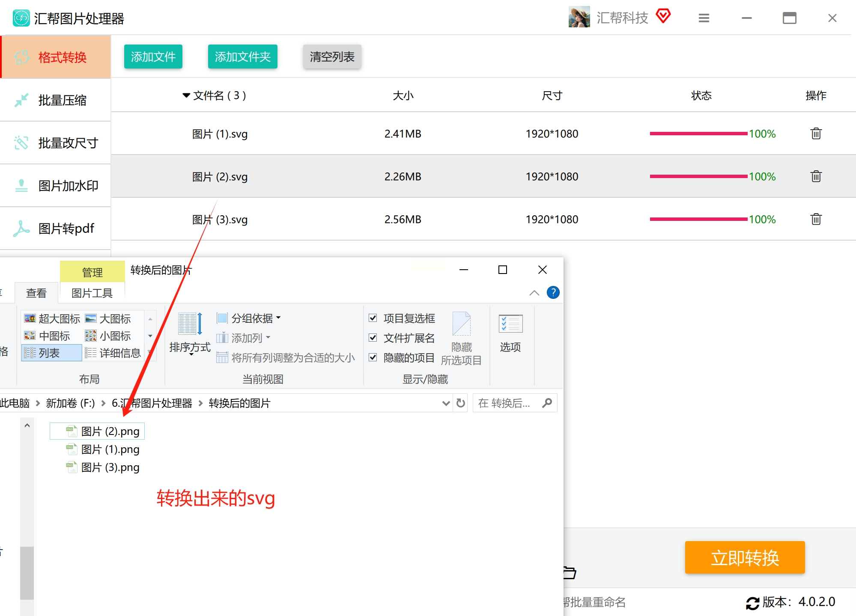Image resolution: width=856 pixels, height=616 pixels.
Task: Delete 图片 (1).svg with trash icon
Action: tap(816, 134)
